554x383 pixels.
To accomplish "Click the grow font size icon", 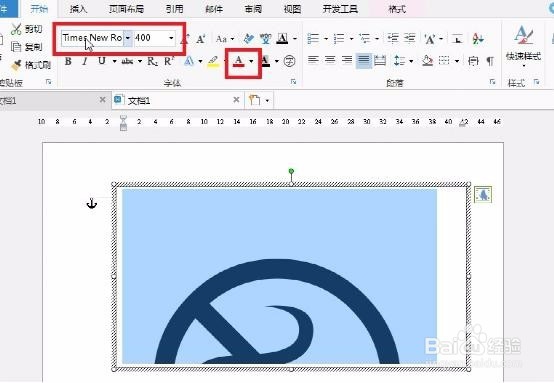I will pos(185,39).
